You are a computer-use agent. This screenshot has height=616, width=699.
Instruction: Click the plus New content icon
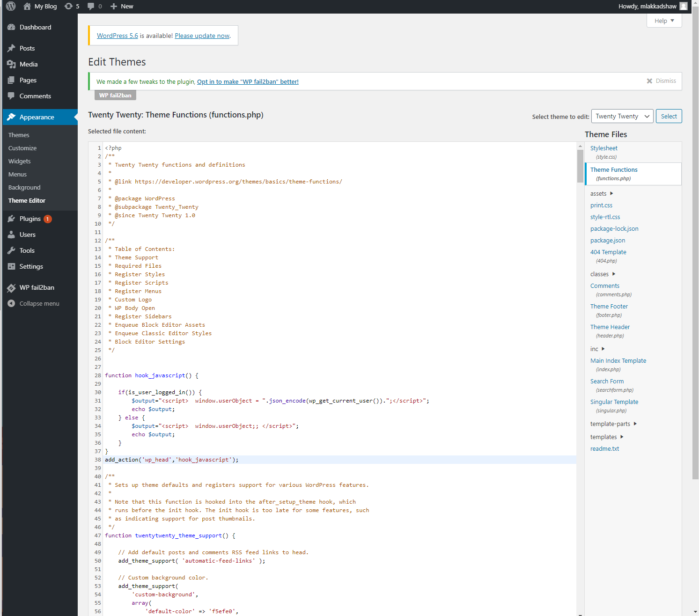pos(114,7)
